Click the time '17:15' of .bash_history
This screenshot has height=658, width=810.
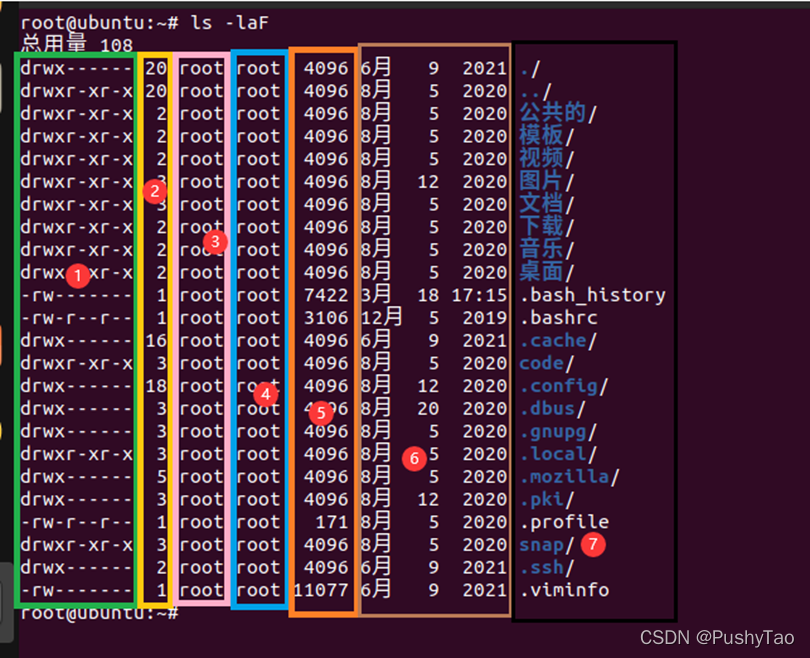point(479,295)
